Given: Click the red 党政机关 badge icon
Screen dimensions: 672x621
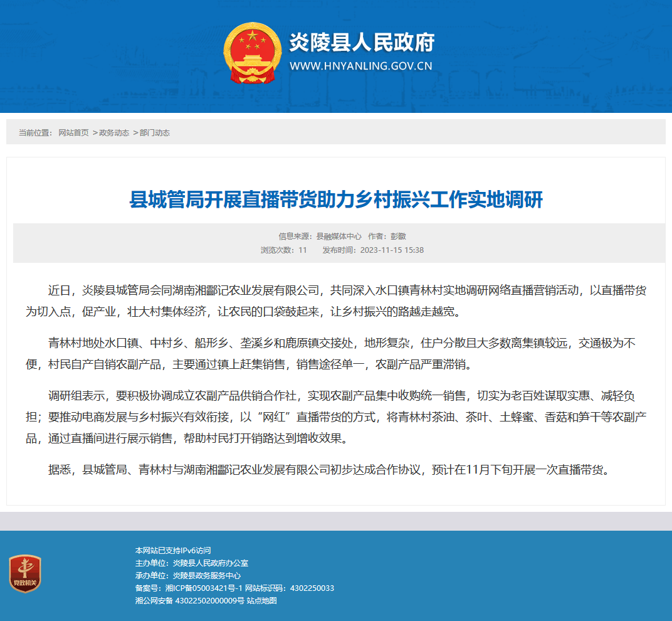Looking at the screenshot, I should 25,573.
